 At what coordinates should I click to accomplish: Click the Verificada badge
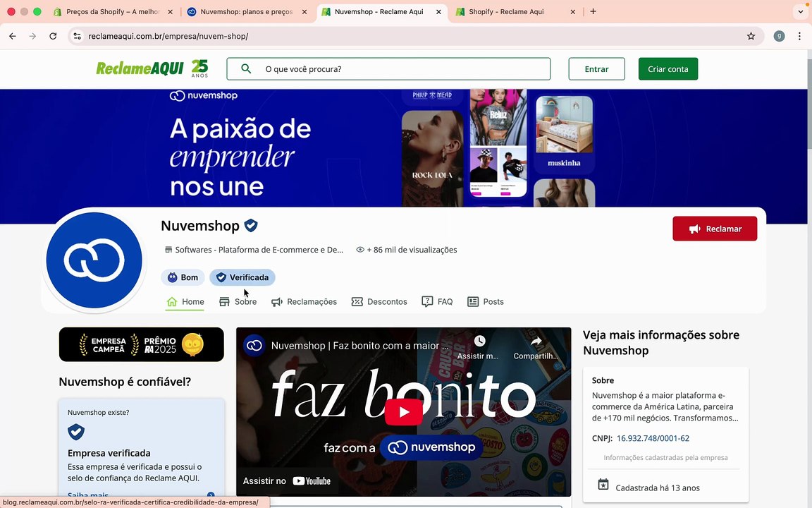coord(242,277)
